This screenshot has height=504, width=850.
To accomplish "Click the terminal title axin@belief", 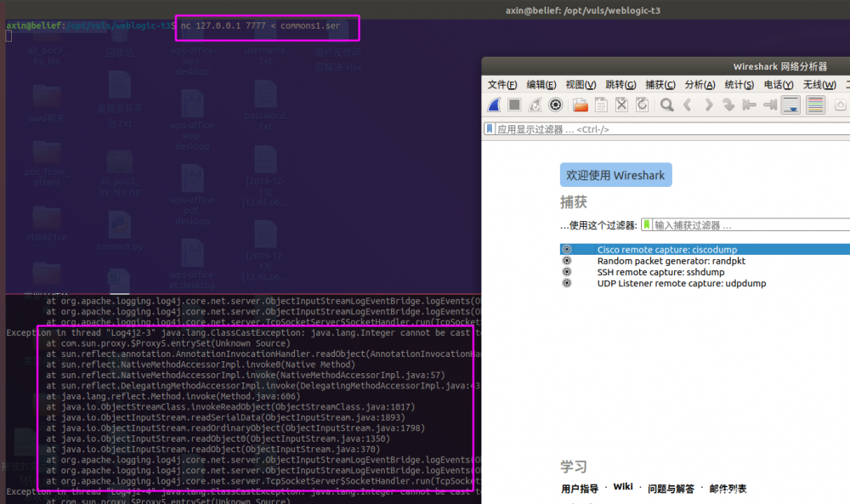I will click(x=583, y=10).
